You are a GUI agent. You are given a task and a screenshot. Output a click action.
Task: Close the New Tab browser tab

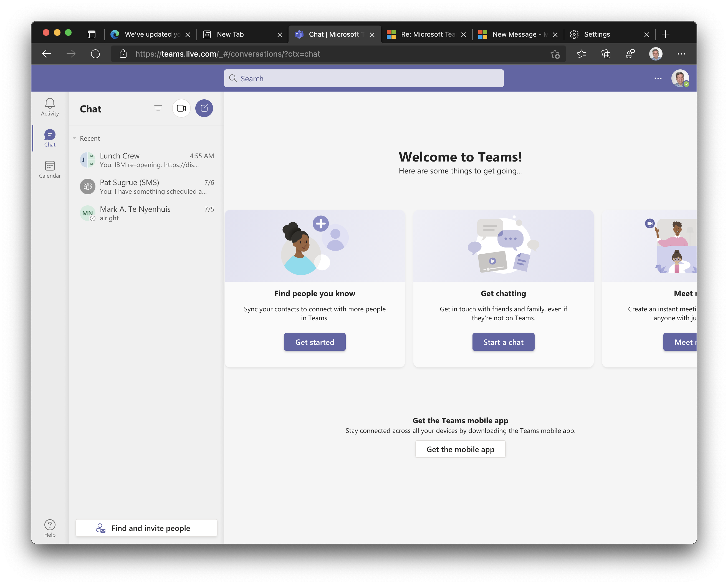pyautogui.click(x=280, y=34)
